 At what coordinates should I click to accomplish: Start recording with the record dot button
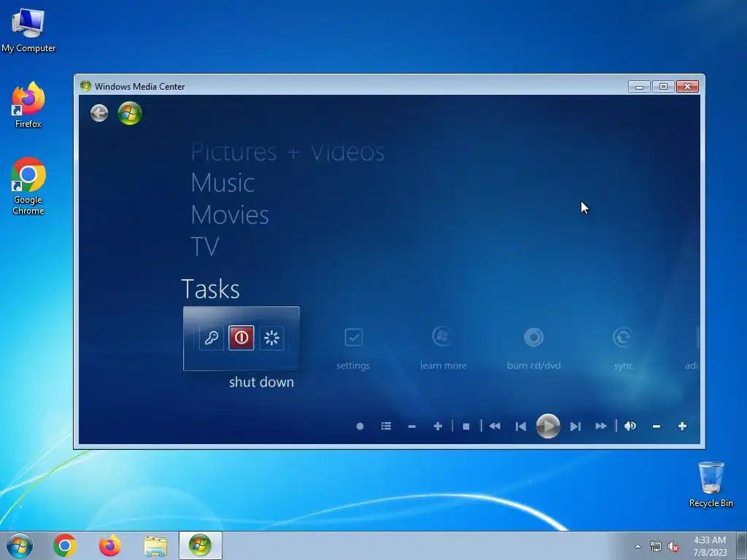(x=360, y=426)
